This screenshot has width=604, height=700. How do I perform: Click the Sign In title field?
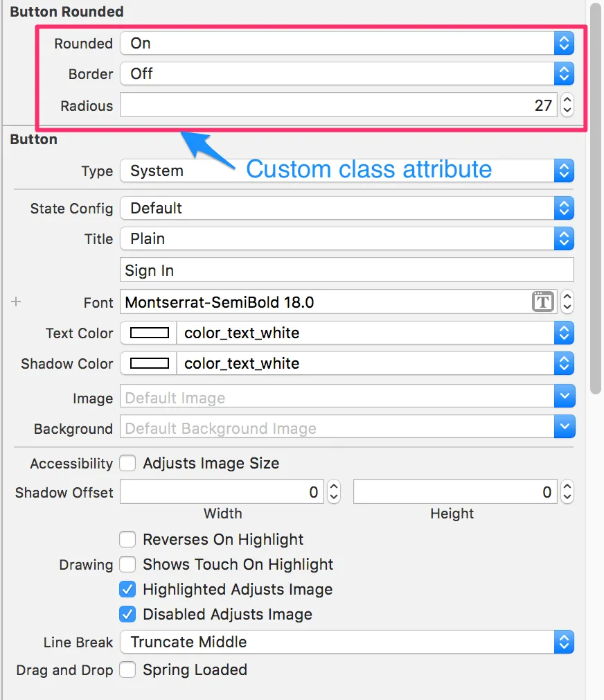pyautogui.click(x=346, y=270)
